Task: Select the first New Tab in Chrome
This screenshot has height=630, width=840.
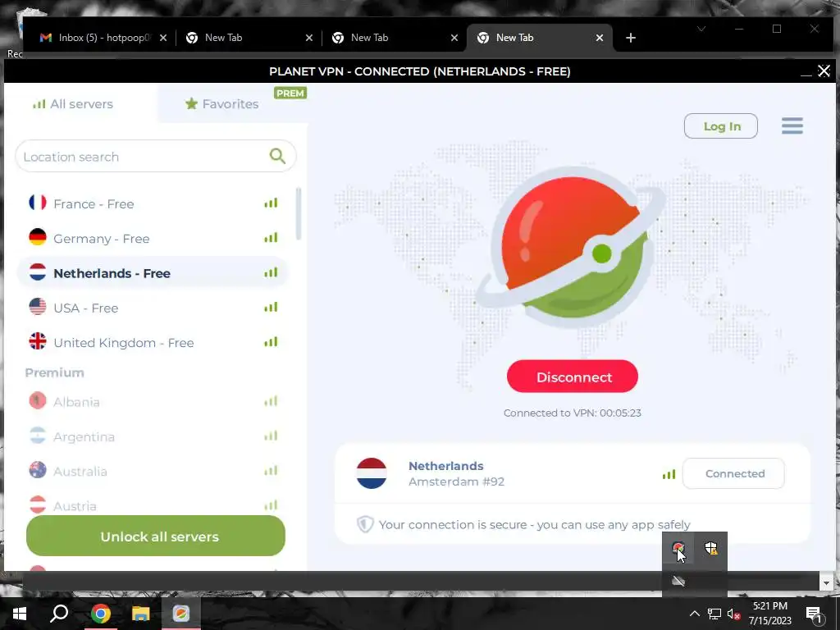Action: [x=248, y=38]
